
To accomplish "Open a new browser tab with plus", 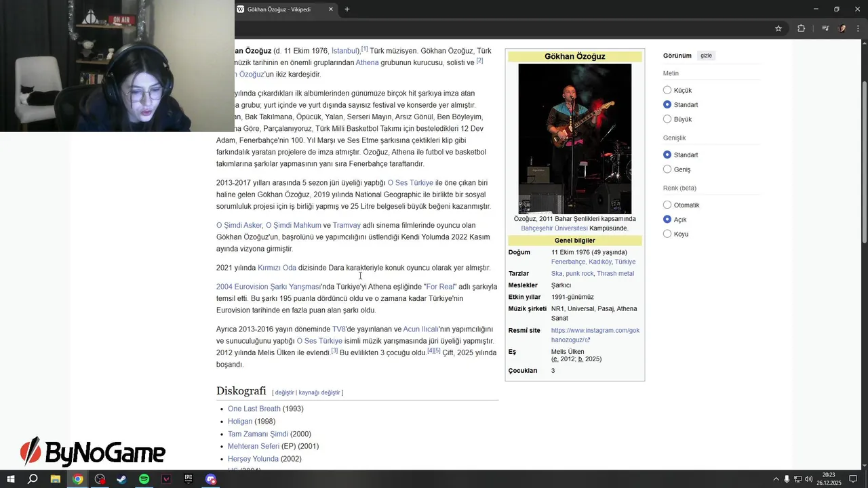I will (x=347, y=9).
